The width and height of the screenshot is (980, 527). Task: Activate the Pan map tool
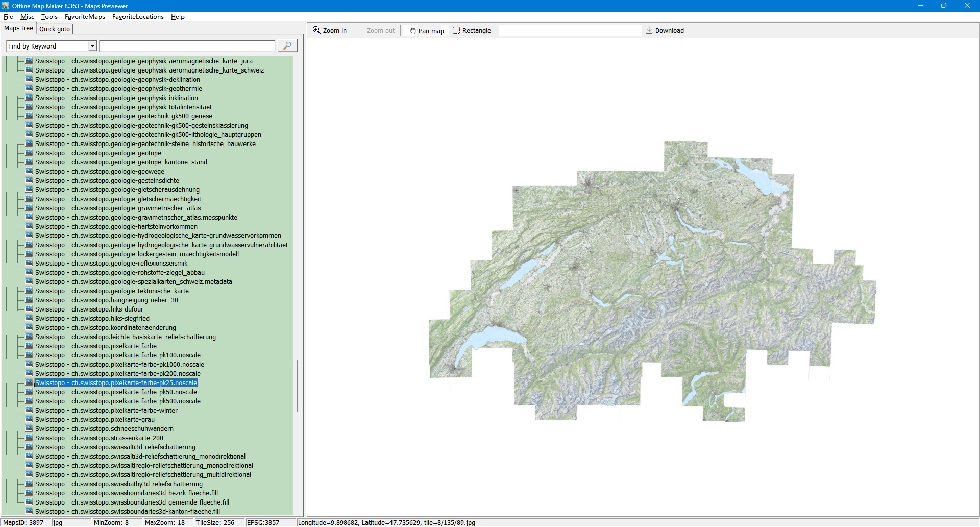[427, 31]
